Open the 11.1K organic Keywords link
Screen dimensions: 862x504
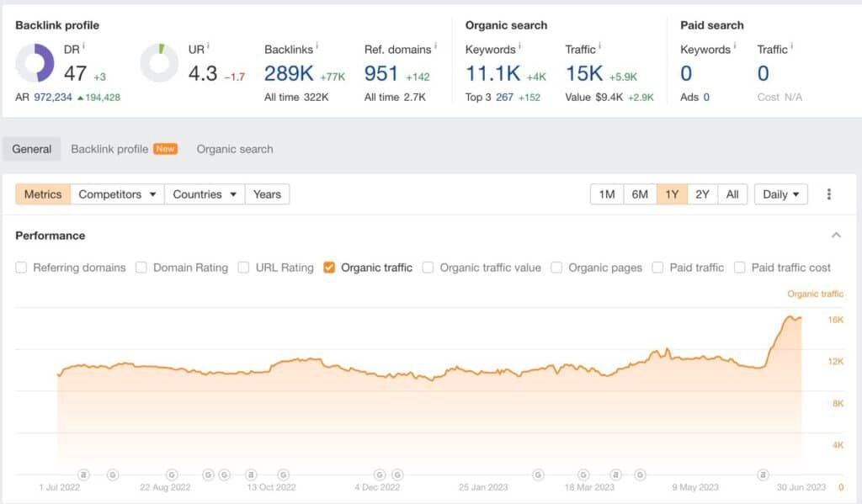(493, 73)
